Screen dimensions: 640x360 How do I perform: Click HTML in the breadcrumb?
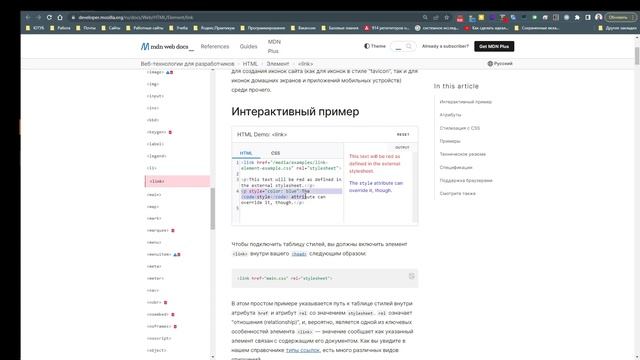click(250, 64)
